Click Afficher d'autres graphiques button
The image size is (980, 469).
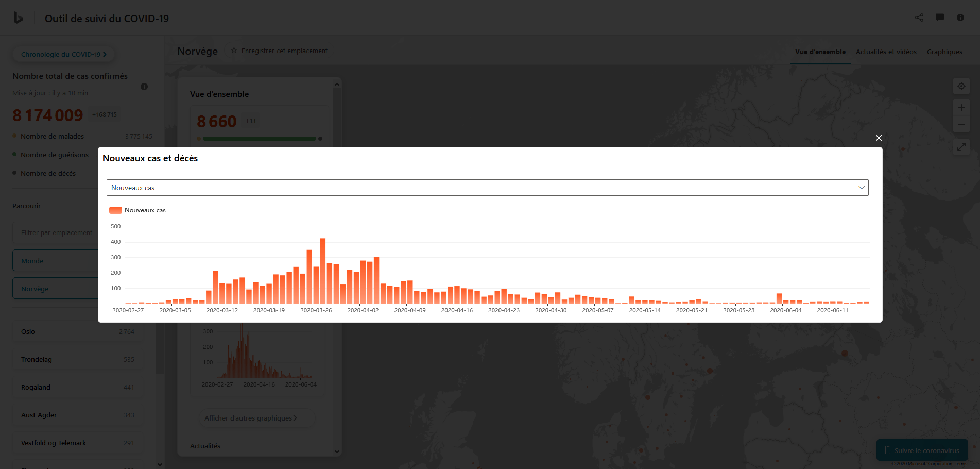tap(257, 418)
